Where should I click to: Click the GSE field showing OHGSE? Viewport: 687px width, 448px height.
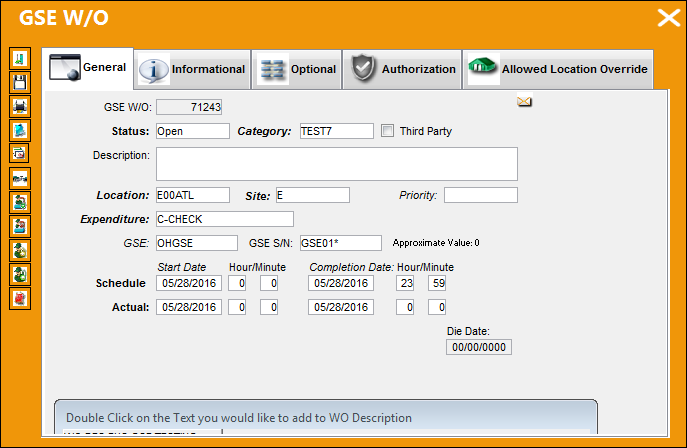pos(197,243)
